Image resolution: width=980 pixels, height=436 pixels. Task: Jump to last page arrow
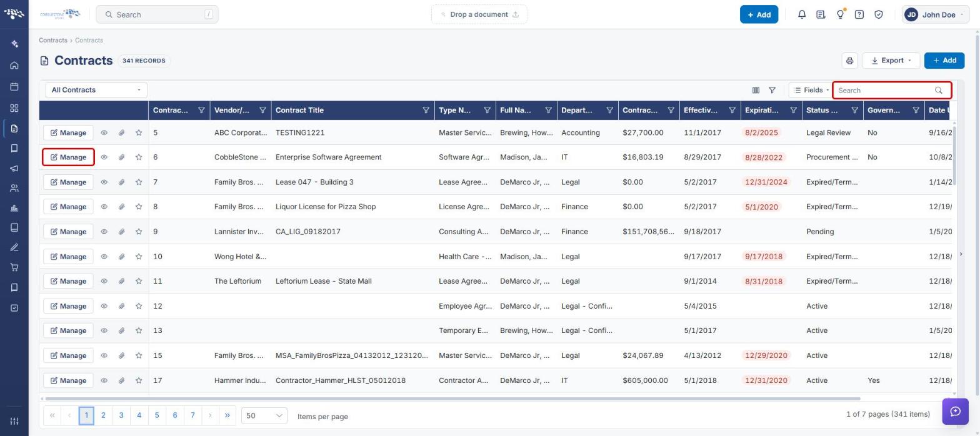point(227,415)
